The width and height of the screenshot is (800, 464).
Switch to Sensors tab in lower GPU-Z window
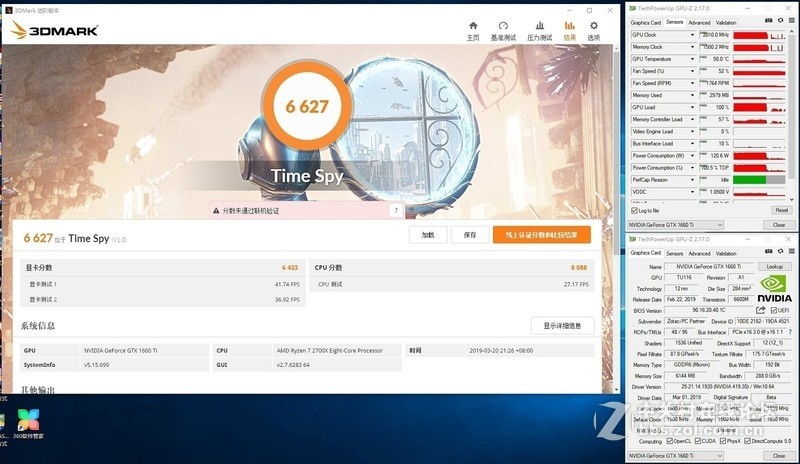coord(674,253)
